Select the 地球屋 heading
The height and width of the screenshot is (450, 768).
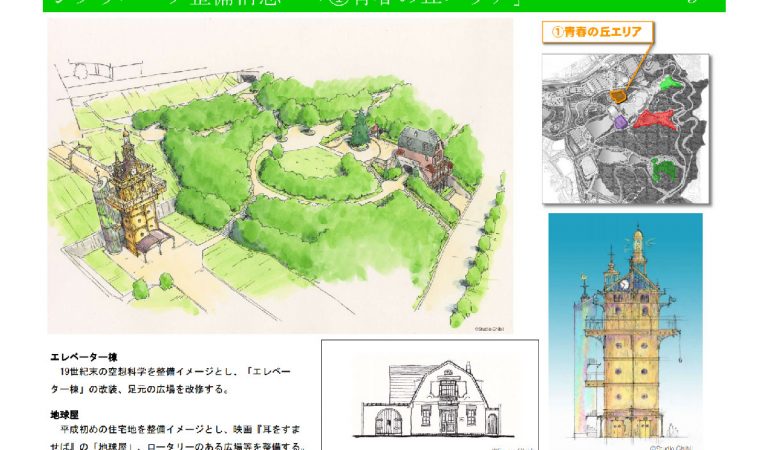[64, 415]
